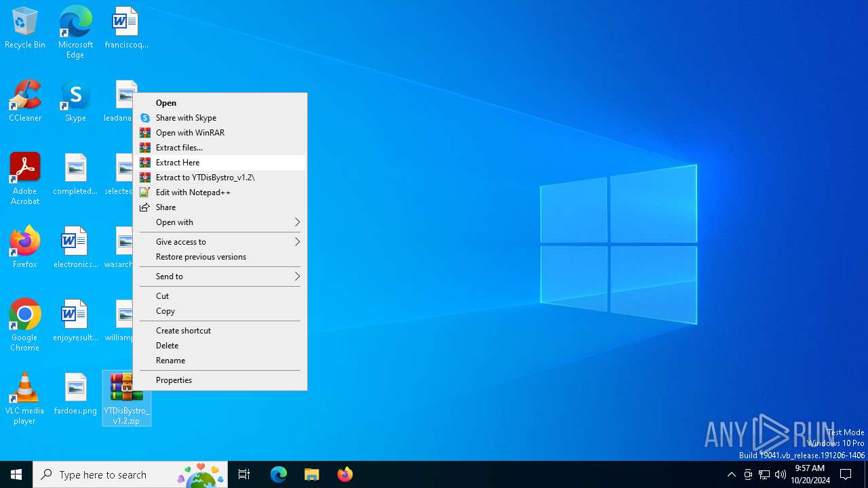This screenshot has width=868, height=488.
Task: Choose Share with Skype
Action: [220, 118]
